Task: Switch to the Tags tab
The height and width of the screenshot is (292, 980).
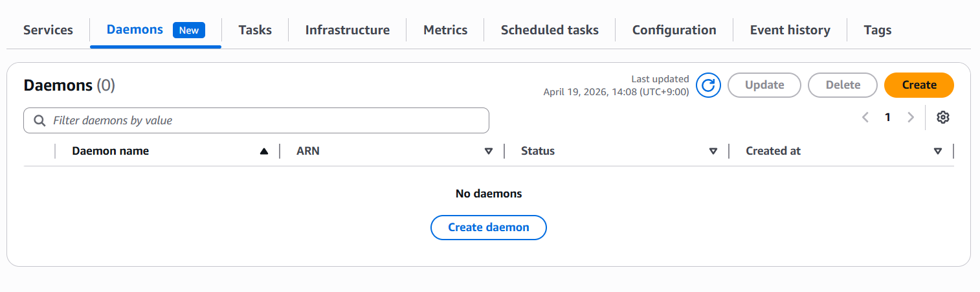Action: [x=877, y=30]
